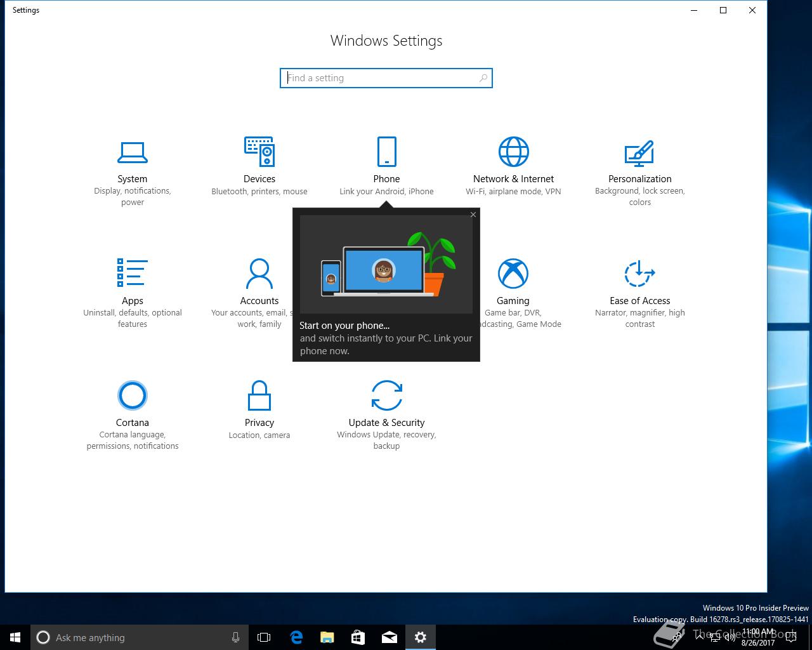This screenshot has height=650, width=812.
Task: Open Task View on taskbar
Action: pos(264,637)
